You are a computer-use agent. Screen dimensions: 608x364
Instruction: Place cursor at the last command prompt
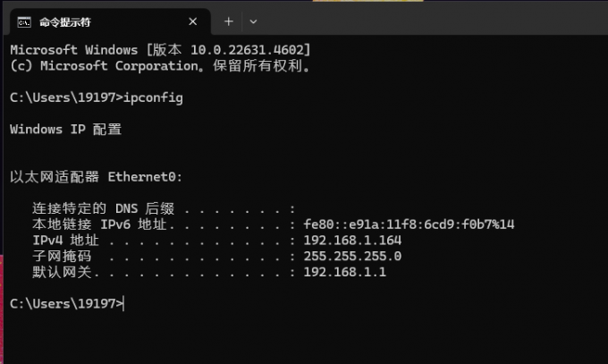pos(124,304)
